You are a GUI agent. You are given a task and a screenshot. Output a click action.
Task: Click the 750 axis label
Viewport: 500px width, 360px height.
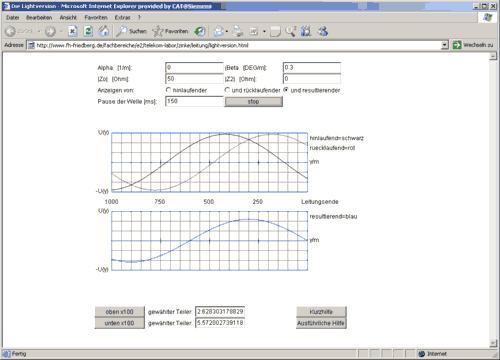(160, 202)
